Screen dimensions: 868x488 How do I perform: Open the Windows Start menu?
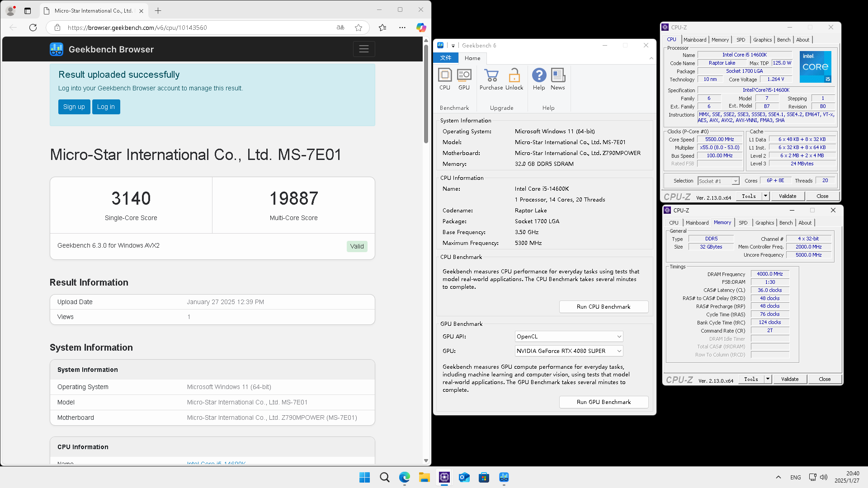[x=364, y=477]
